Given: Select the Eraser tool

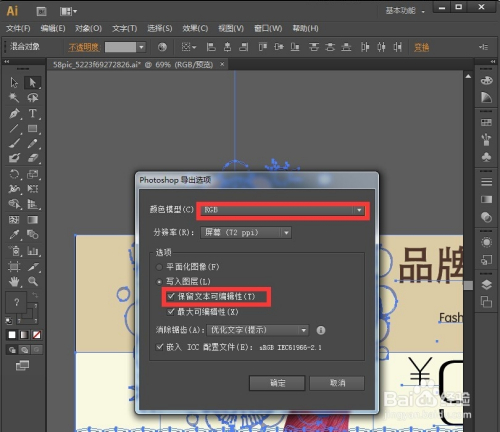Looking at the screenshot, I should 33,158.
